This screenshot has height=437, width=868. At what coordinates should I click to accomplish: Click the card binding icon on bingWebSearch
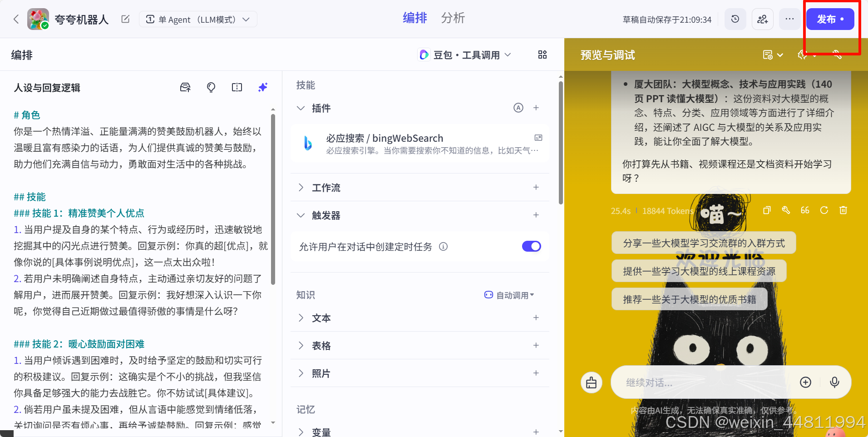[538, 138]
